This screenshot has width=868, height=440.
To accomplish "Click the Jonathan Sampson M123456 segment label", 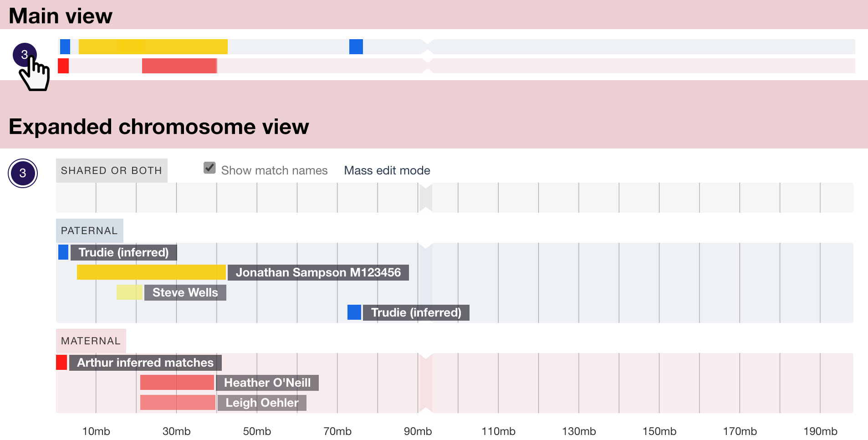I will (x=319, y=273).
